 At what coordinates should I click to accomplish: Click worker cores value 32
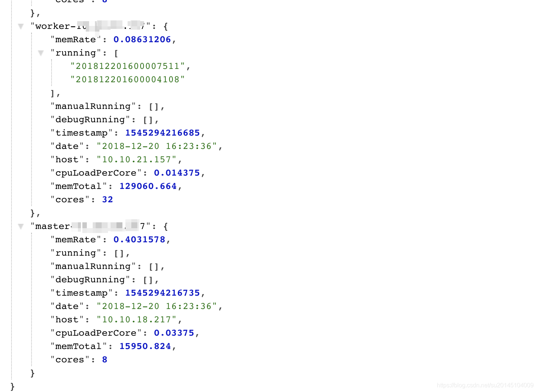pos(108,200)
